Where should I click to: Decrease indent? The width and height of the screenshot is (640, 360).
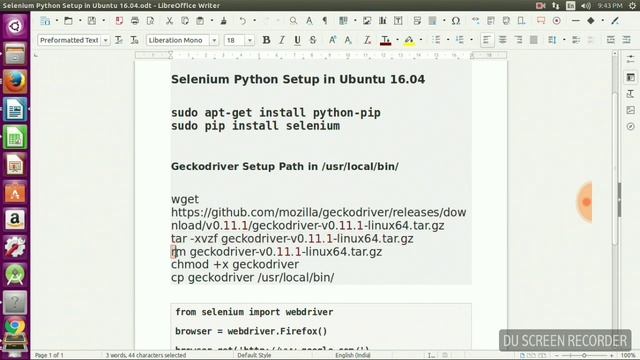[591, 40]
